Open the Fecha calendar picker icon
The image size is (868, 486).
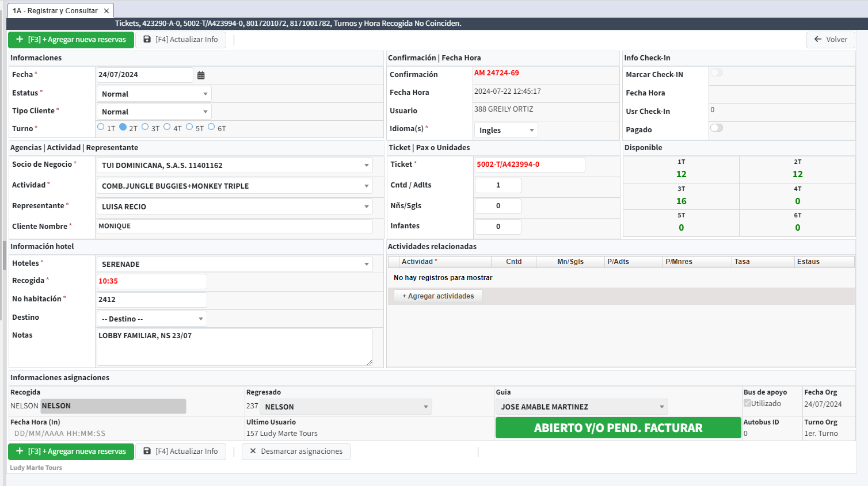201,75
